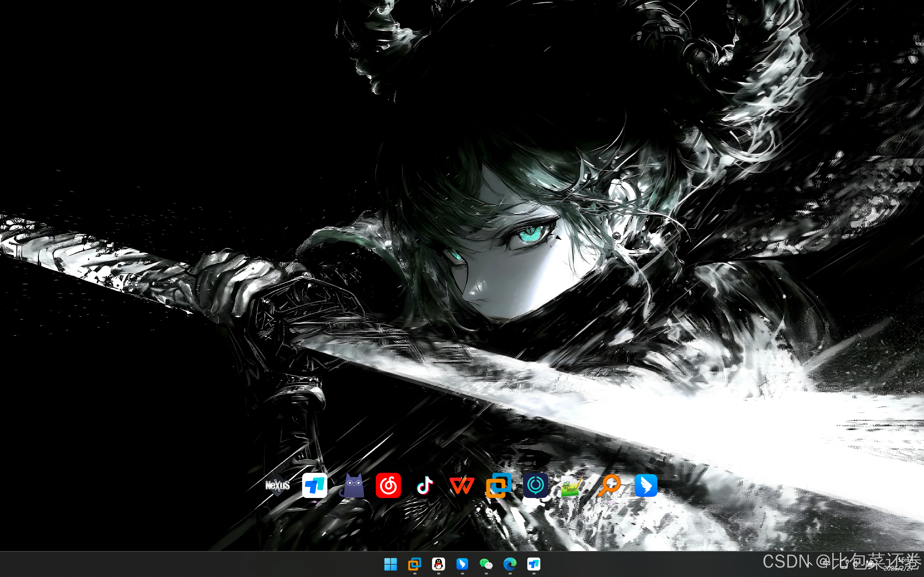
Task: Open WeChat from the taskbar
Action: click(x=486, y=564)
